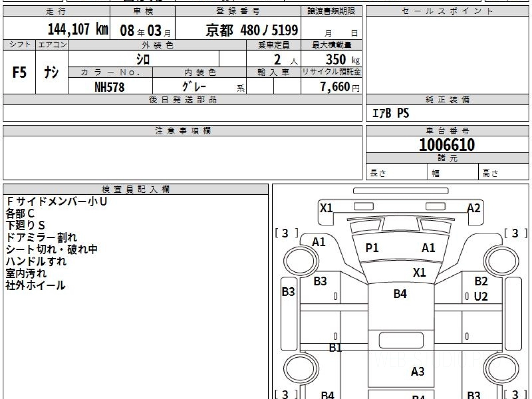Click the inspection date 08年03月
Viewport: 532px width, 399px height.
click(x=145, y=31)
